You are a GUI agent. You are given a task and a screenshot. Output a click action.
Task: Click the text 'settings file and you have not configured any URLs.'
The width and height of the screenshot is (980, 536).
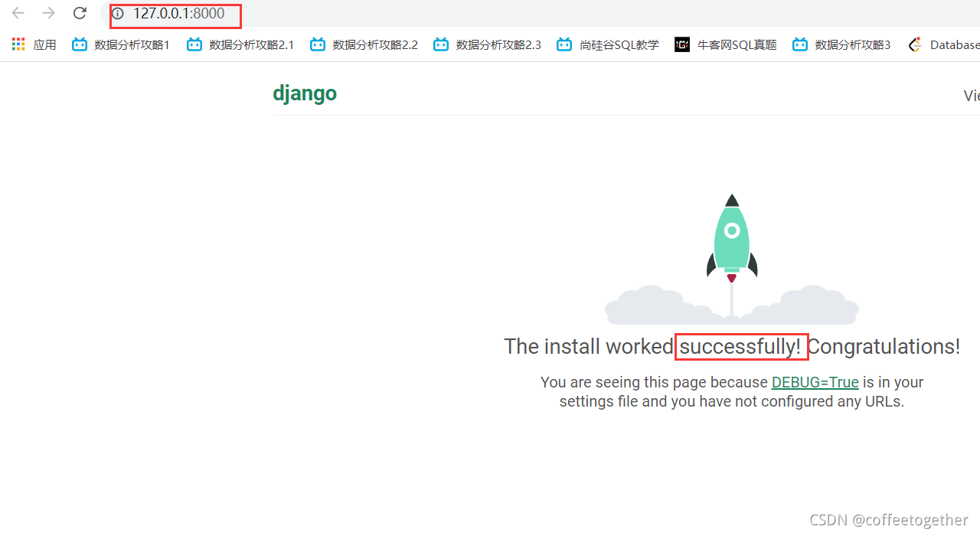point(732,401)
